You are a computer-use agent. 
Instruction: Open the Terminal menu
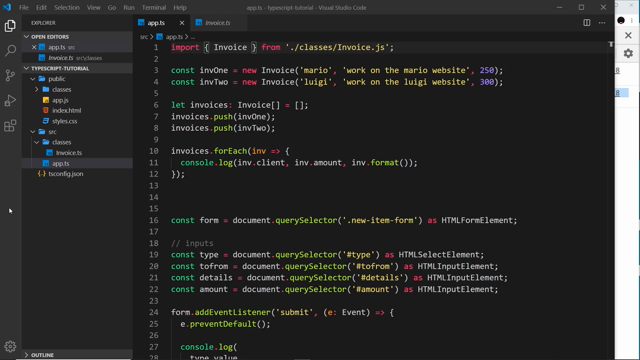(154, 7)
